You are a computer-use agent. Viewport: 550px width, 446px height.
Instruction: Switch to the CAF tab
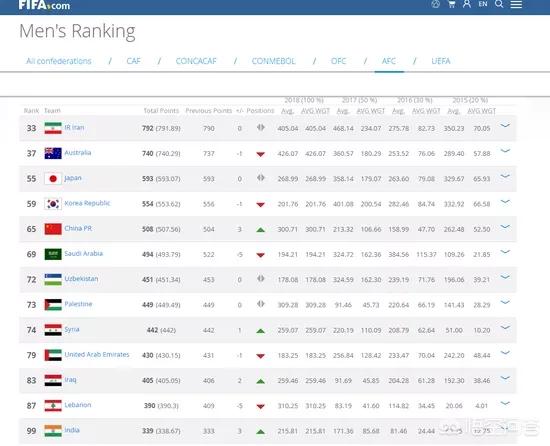133,61
